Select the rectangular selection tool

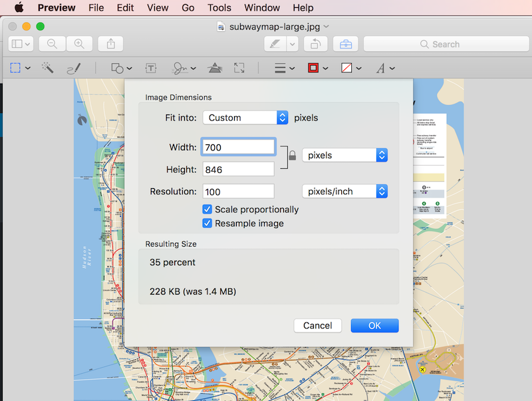tap(17, 68)
